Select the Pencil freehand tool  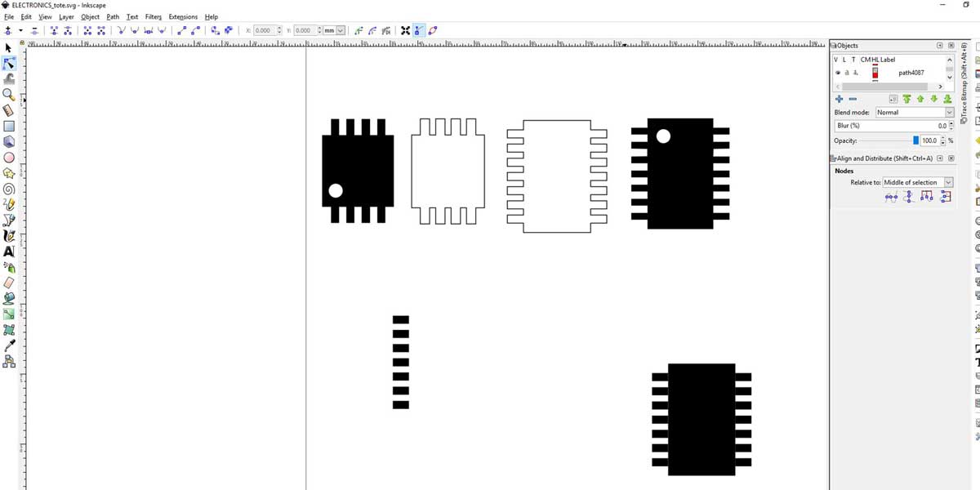click(9, 204)
